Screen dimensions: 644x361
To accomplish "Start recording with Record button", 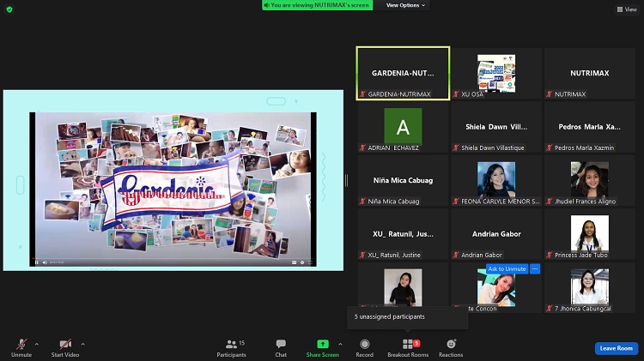I will tap(365, 347).
